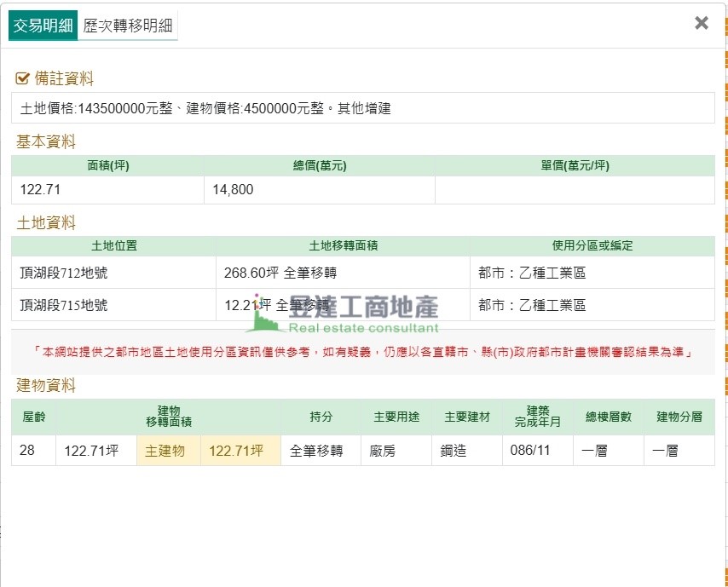This screenshot has width=728, height=587.
Task: Click the land and building price remark text
Action: click(x=205, y=108)
